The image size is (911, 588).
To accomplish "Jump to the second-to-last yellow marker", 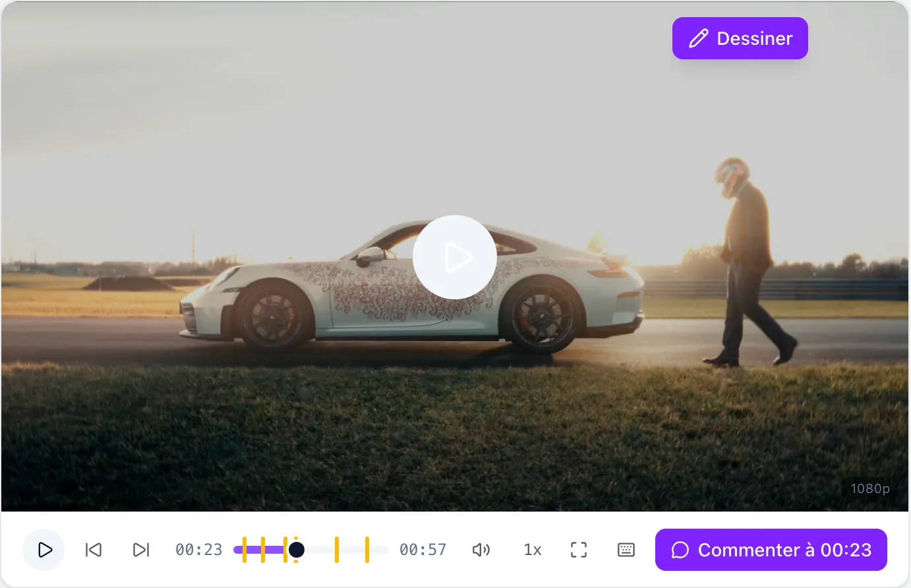I will pyautogui.click(x=337, y=550).
